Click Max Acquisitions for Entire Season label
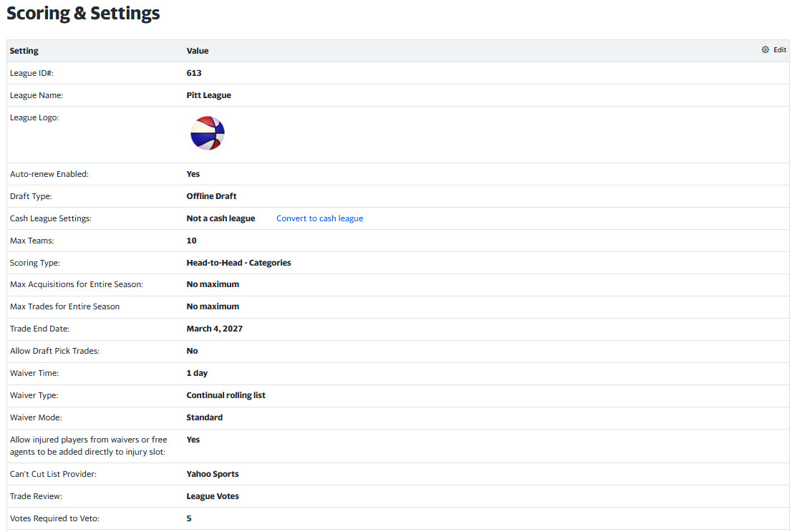The height and width of the screenshot is (532, 797). 76,284
